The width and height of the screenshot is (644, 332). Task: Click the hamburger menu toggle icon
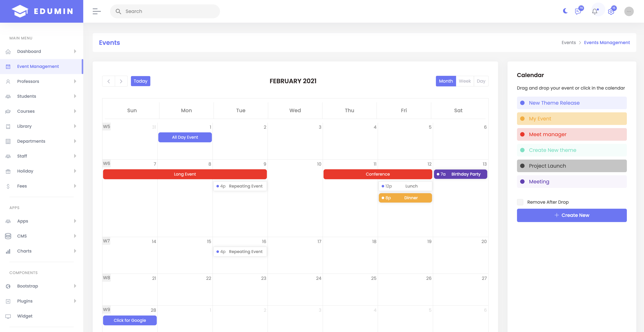pyautogui.click(x=96, y=11)
